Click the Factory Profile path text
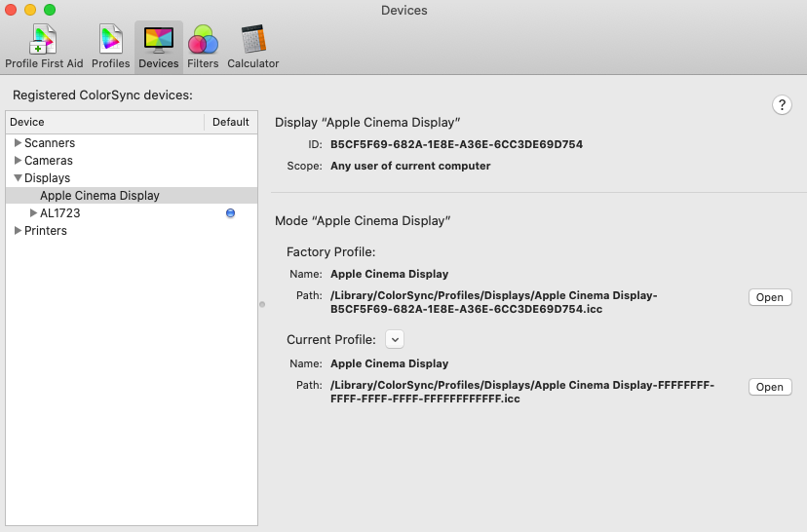This screenshot has height=532, width=807. coord(493,302)
